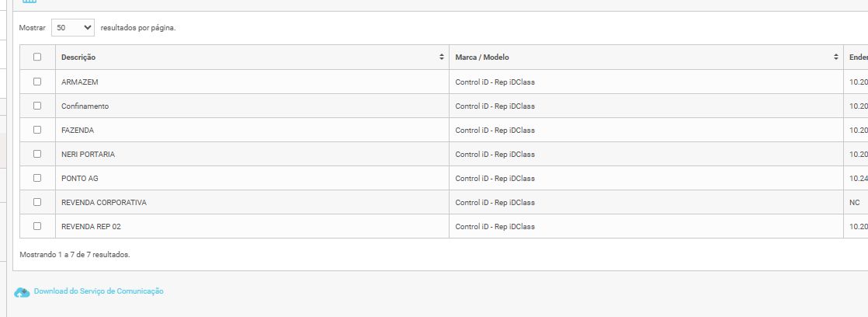The image size is (868, 317).
Task: Toggle the select-all checkbox in table header
Action: tap(37, 57)
